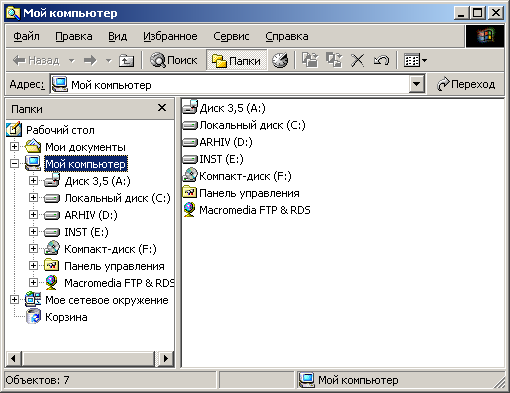Open the Сервис menu
The image size is (510, 393).
[x=231, y=36]
